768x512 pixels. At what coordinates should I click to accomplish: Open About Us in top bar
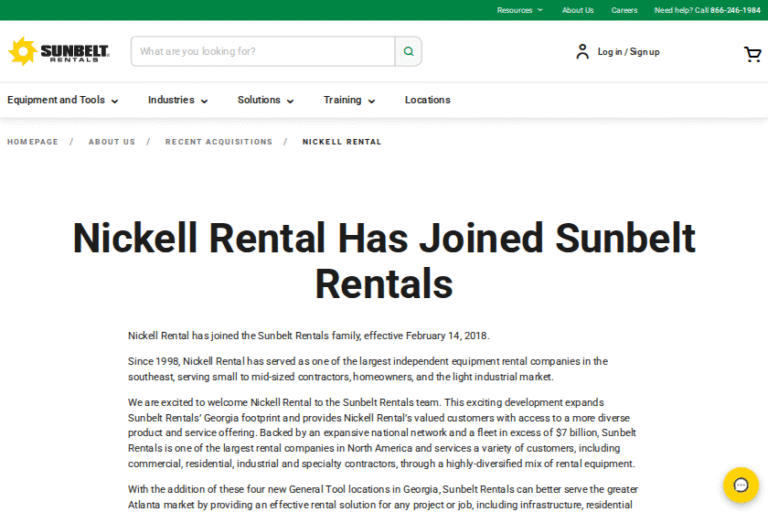click(x=577, y=10)
